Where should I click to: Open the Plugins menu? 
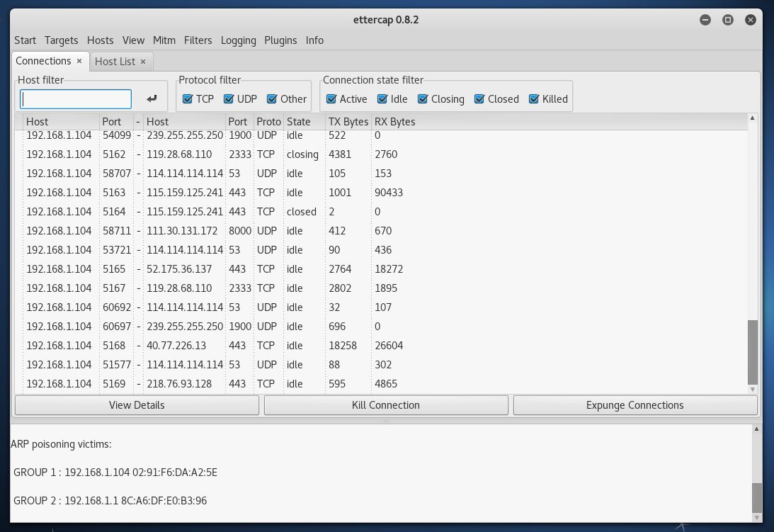(x=281, y=40)
